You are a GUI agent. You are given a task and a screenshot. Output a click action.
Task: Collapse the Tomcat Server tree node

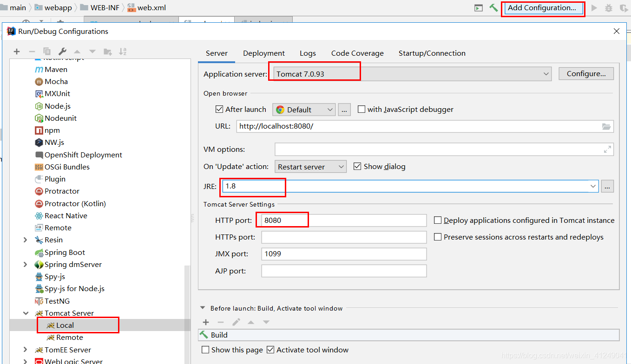pyautogui.click(x=26, y=313)
